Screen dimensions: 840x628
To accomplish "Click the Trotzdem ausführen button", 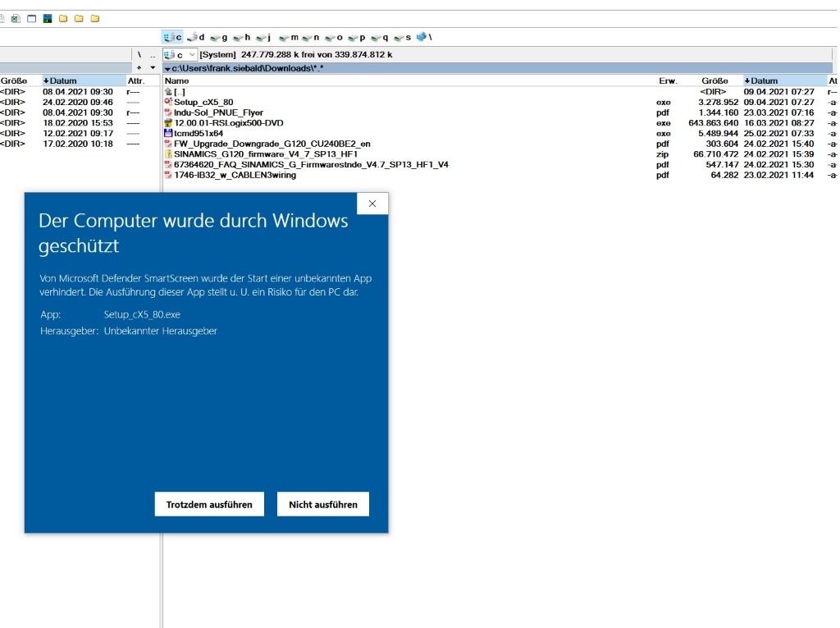I will pyautogui.click(x=209, y=505).
